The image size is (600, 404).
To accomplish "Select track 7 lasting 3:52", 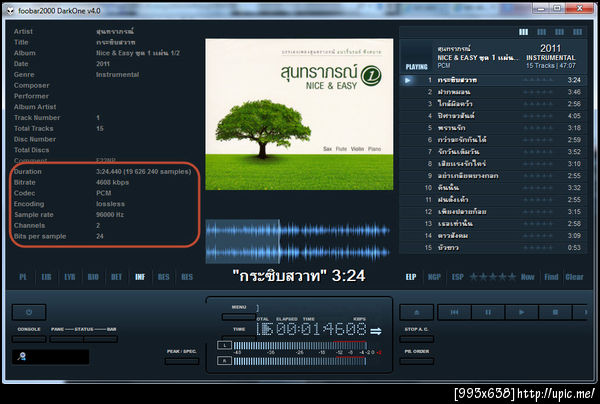I will click(493, 152).
